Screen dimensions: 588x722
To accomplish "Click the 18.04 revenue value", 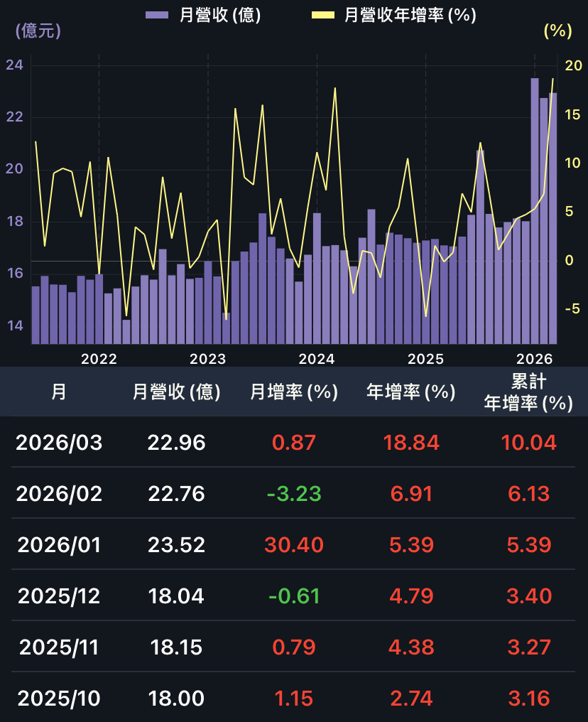I will click(x=177, y=596).
